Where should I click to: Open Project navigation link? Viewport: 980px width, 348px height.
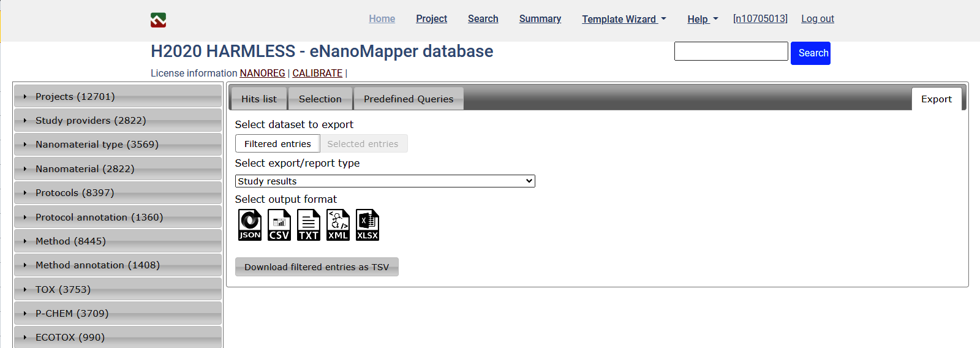(432, 19)
